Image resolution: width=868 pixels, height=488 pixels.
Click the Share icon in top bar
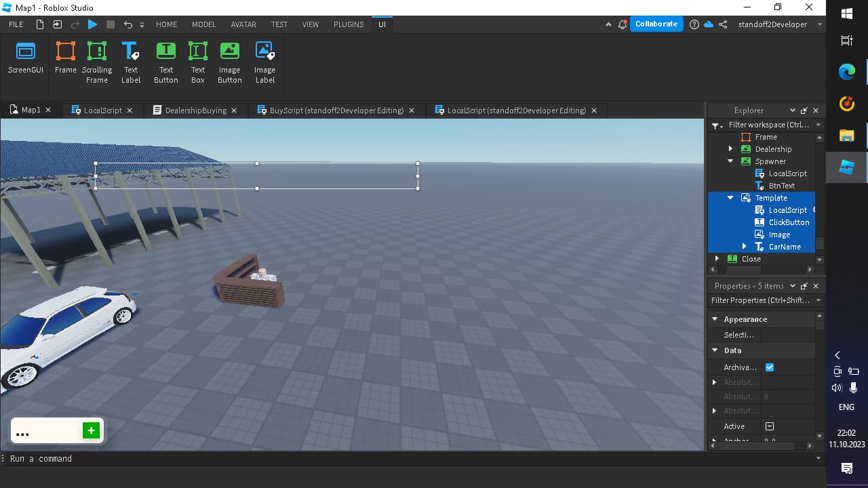point(723,24)
